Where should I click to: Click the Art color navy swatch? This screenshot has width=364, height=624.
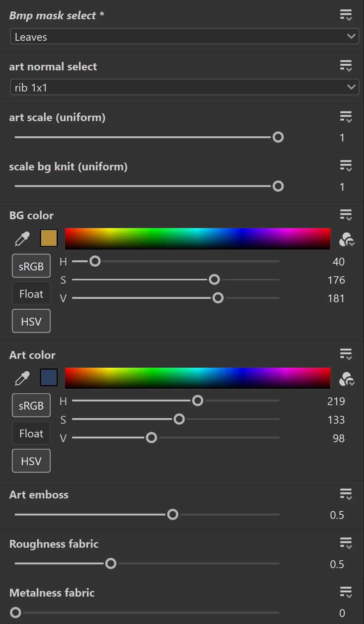pyautogui.click(x=49, y=377)
